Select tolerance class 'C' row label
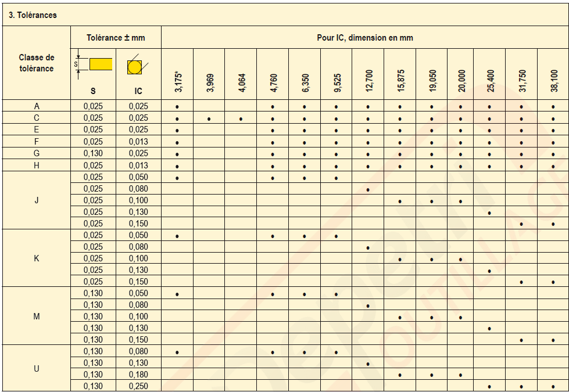Image resolution: width=569 pixels, height=392 pixels. click(x=36, y=118)
